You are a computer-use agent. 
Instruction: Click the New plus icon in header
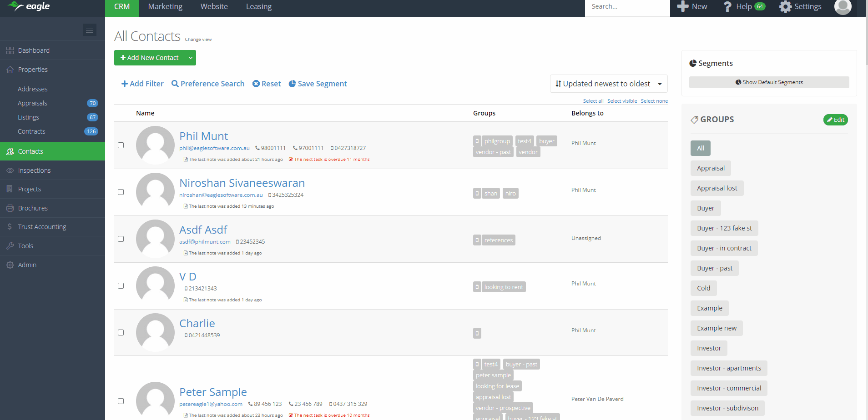[682, 6]
